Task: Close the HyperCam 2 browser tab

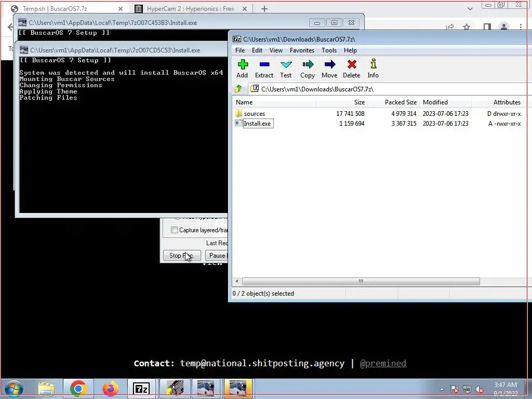Action: point(245,9)
